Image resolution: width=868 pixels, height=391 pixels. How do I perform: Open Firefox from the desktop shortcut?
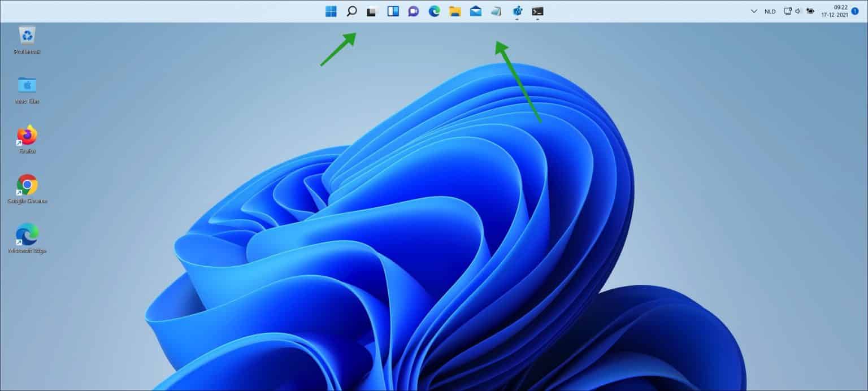pos(26,136)
